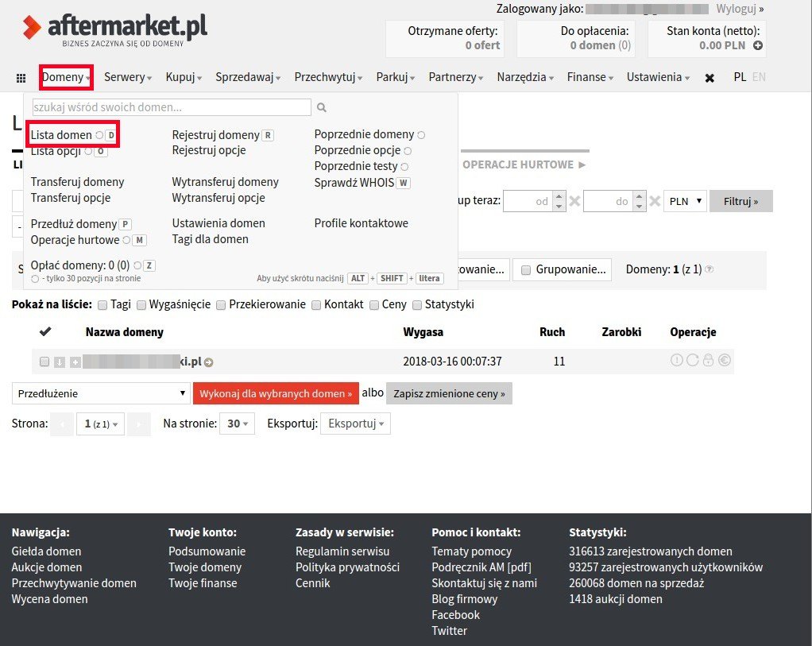Click plus icon to top up account balance

tap(758, 45)
